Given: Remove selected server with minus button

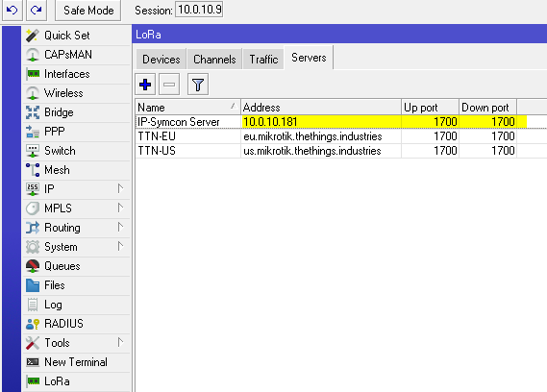Looking at the screenshot, I should [x=169, y=84].
